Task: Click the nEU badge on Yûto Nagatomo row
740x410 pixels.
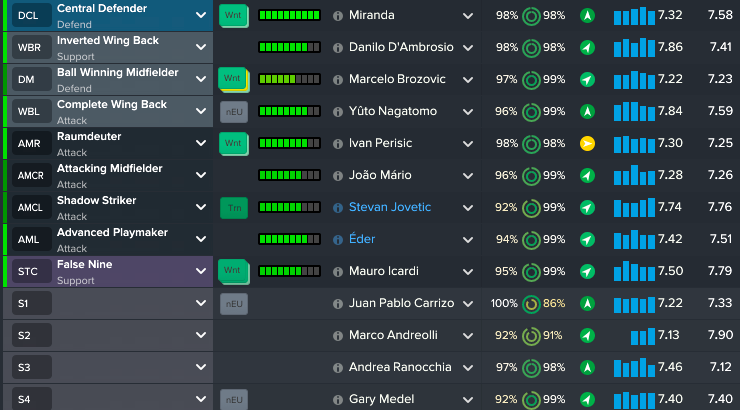Action: point(233,112)
